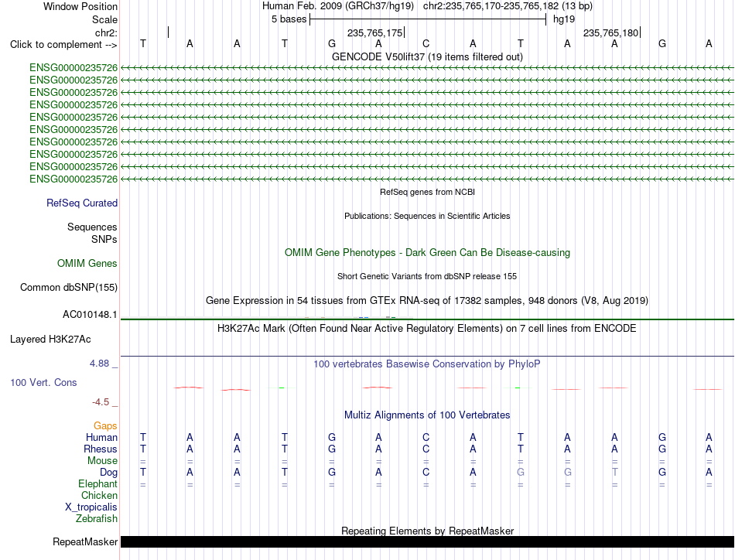Click the chr2:235,765,170-235,765,182 (13 bp) position text
Image resolution: width=735 pixels, height=560 pixels.
[x=508, y=6]
